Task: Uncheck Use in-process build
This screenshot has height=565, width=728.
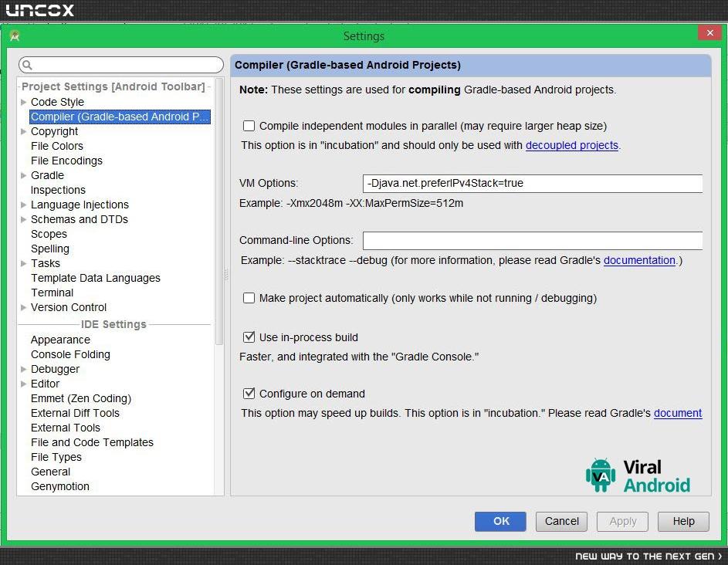Action: click(x=249, y=337)
